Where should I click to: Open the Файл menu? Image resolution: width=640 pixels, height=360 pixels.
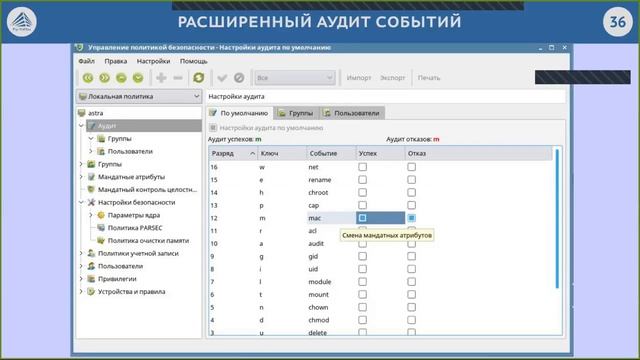(x=87, y=61)
